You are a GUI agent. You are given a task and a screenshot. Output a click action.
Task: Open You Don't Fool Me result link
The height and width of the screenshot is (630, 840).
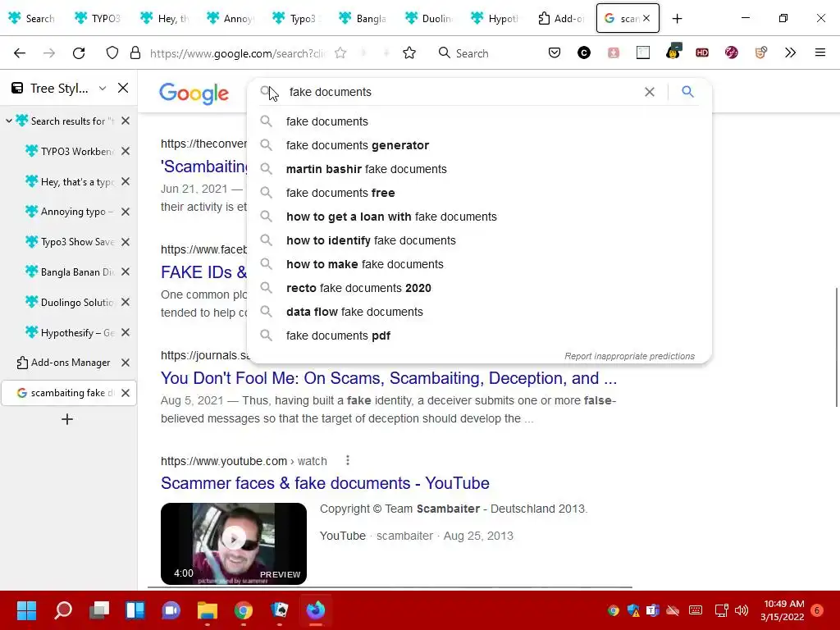click(x=388, y=378)
